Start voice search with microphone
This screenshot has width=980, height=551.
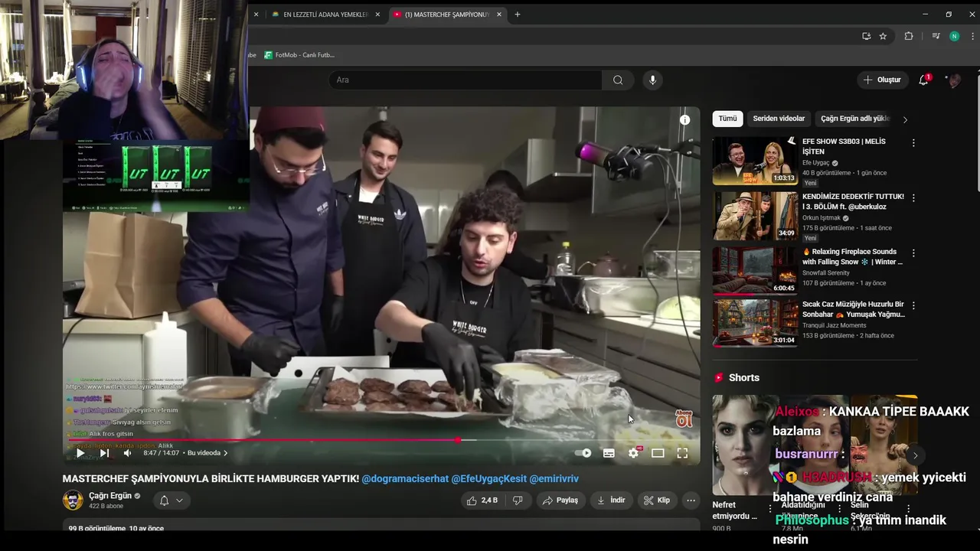tap(652, 80)
